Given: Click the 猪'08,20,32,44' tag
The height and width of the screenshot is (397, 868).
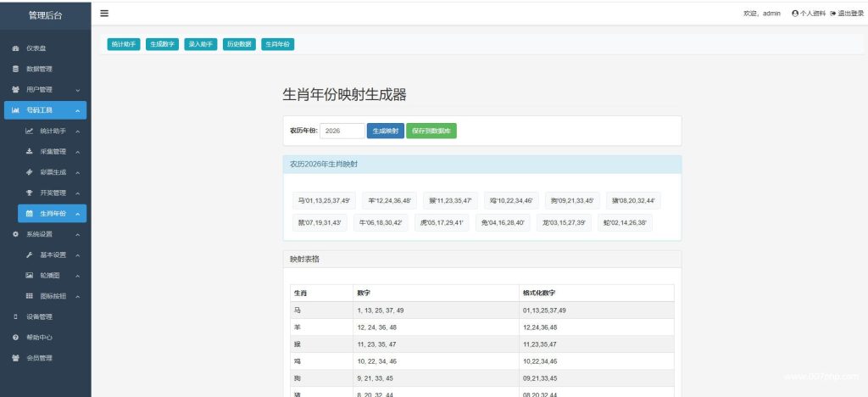Looking at the screenshot, I should (x=632, y=200).
